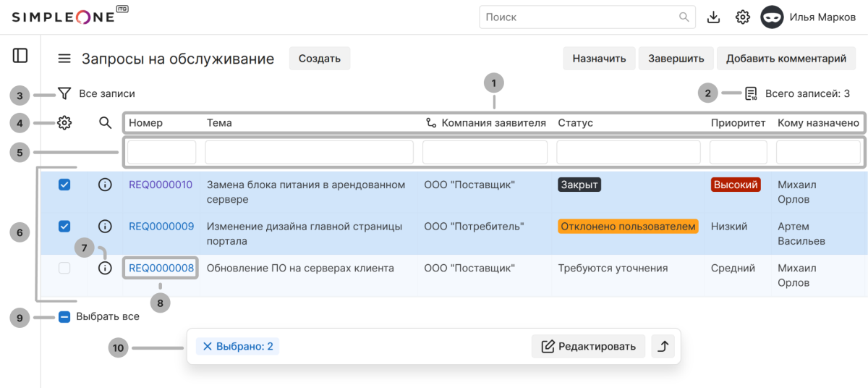Click the Статус column filter field
Viewport: 868px width, 388px height.
pyautogui.click(x=629, y=152)
